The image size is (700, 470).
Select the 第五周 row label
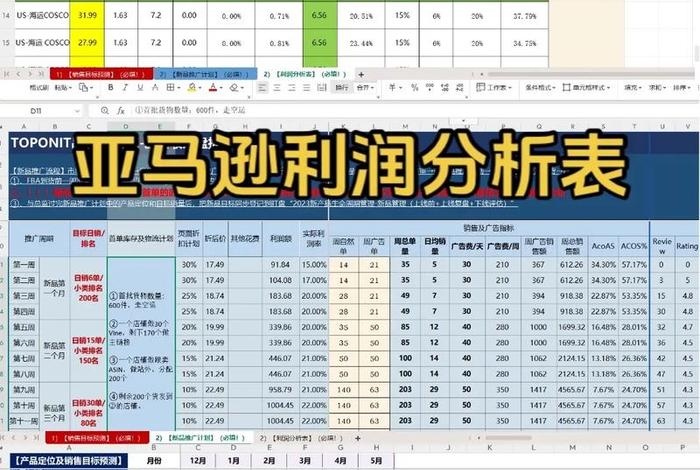pos(24,327)
